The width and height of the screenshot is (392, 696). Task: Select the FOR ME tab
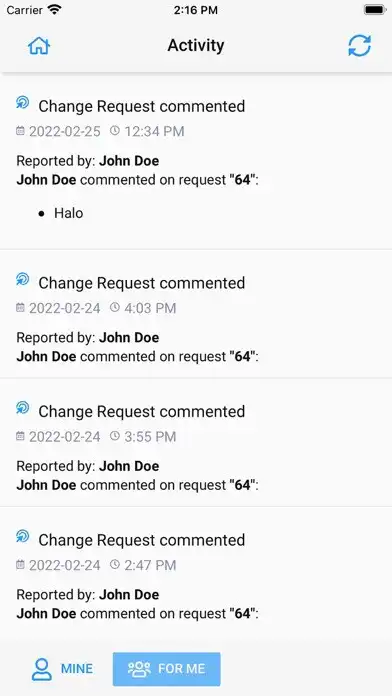[166, 669]
